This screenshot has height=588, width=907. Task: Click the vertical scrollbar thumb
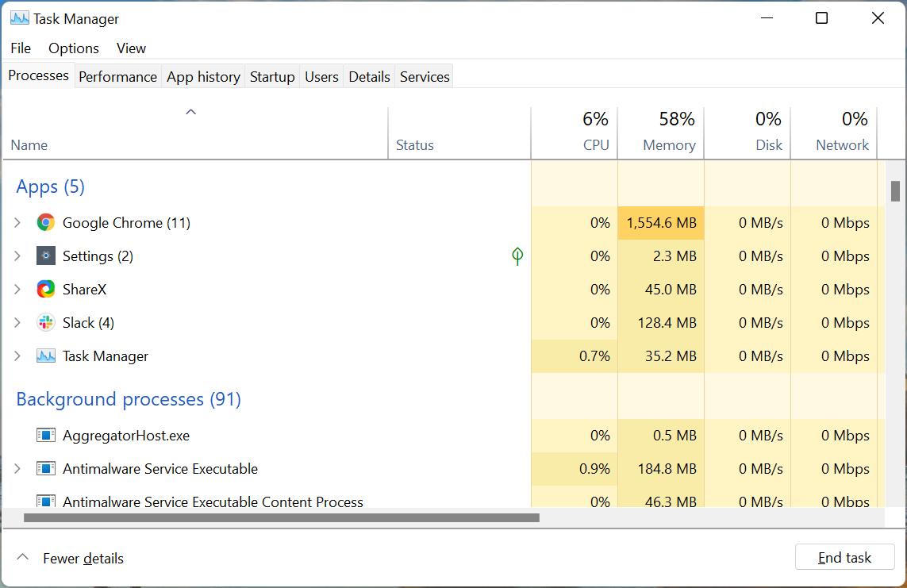(895, 191)
